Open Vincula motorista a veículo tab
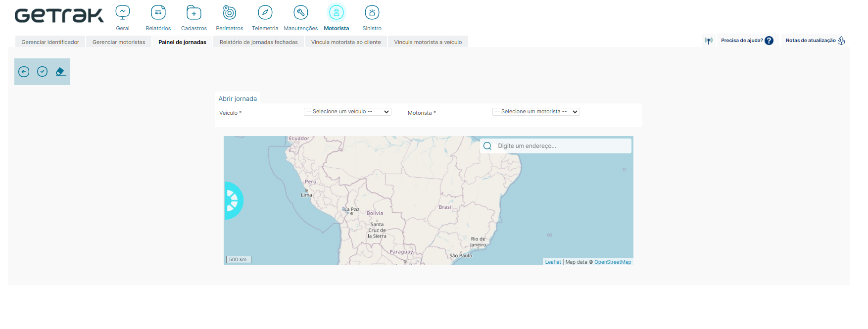868x329 pixels. 428,42
